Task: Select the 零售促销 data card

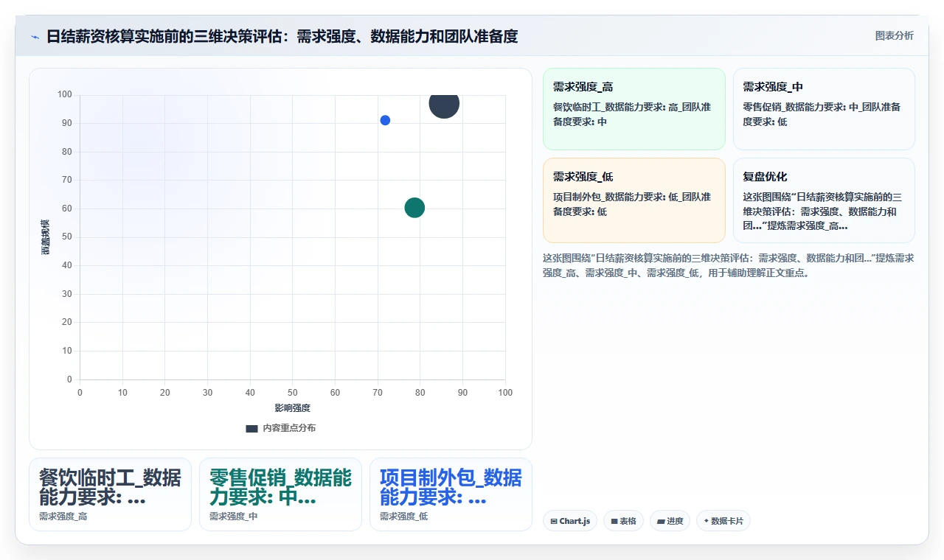Action: coord(280,494)
